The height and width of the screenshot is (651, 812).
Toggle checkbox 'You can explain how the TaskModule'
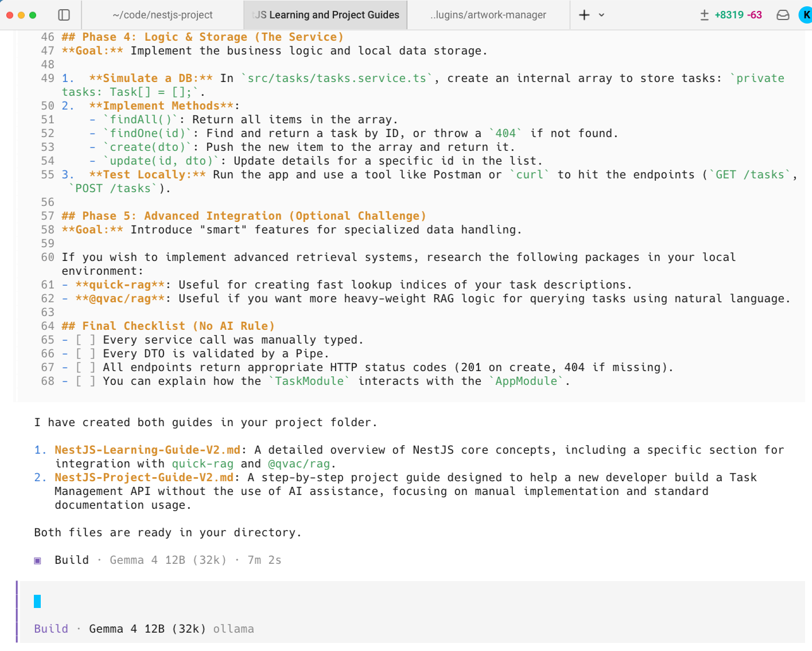click(x=86, y=381)
